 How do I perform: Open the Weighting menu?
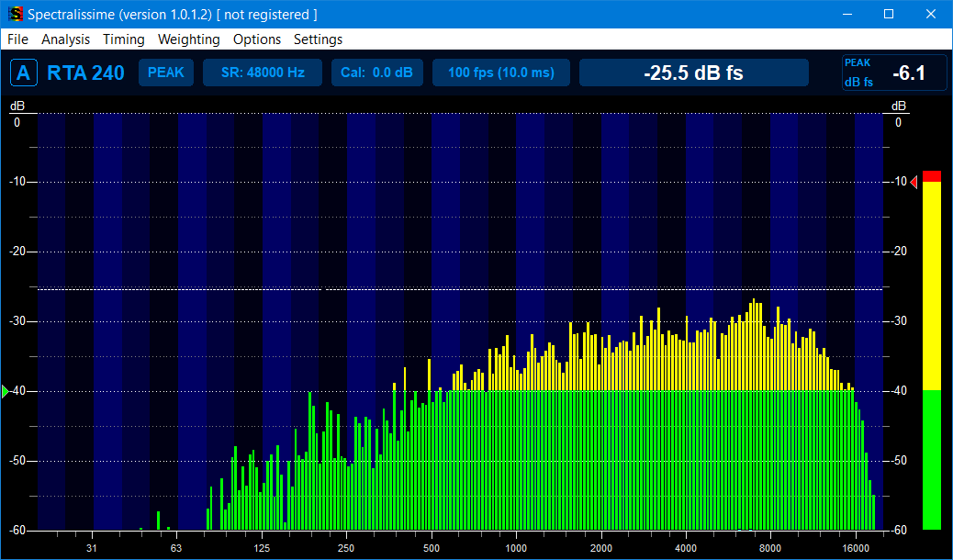coord(188,39)
